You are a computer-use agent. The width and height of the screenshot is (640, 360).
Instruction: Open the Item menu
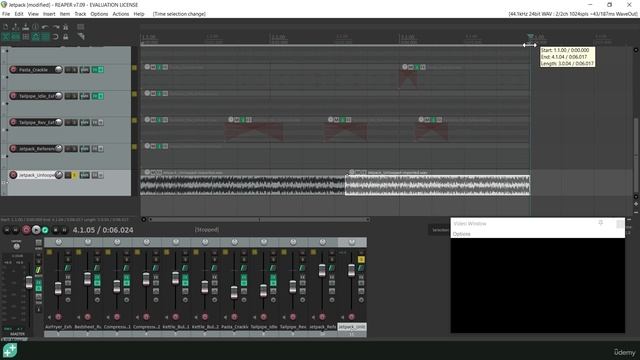point(65,14)
